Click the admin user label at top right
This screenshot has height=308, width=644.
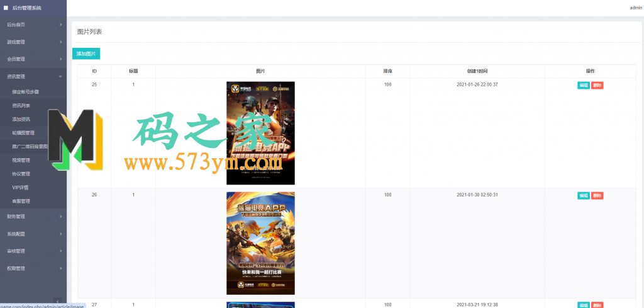pos(635,8)
